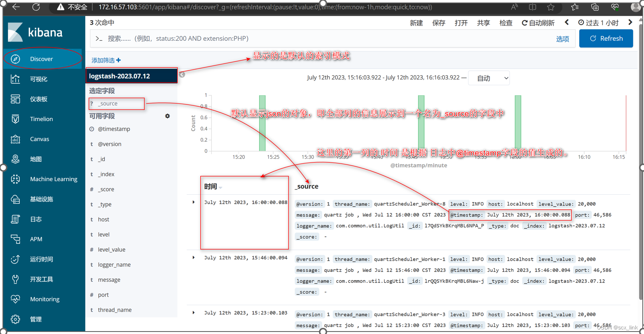Open the time picker 过去 1 小时
This screenshot has width=644, height=334.
598,23
